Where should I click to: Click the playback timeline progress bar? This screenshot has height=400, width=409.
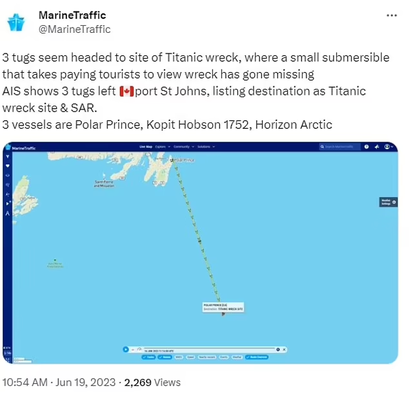208,348
